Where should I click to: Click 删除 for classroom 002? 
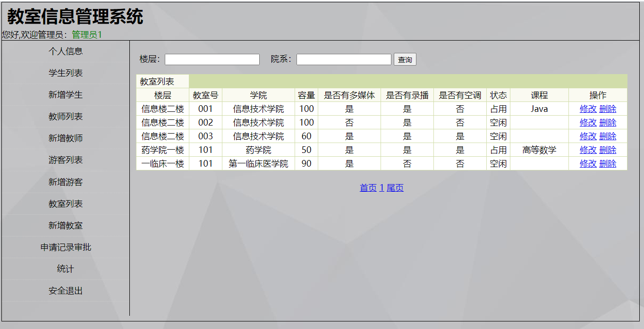tap(608, 123)
